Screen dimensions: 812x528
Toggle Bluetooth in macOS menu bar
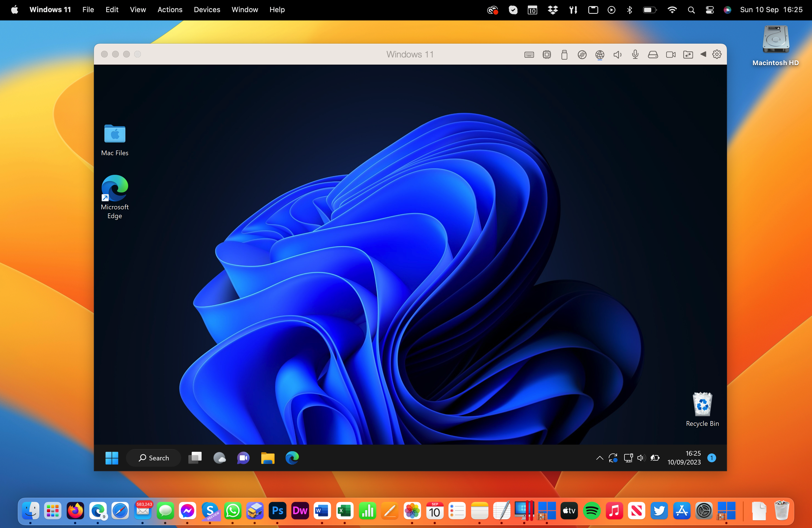click(629, 9)
